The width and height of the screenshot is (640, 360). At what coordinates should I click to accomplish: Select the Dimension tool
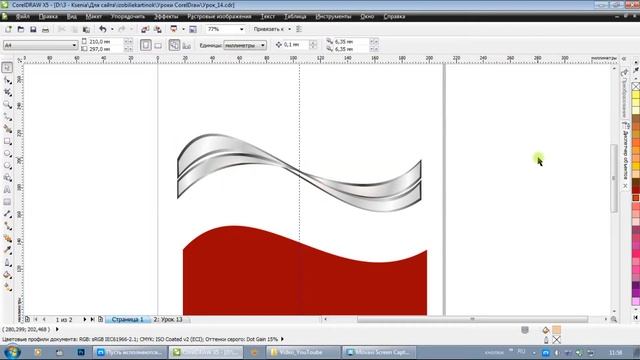pos(7,214)
